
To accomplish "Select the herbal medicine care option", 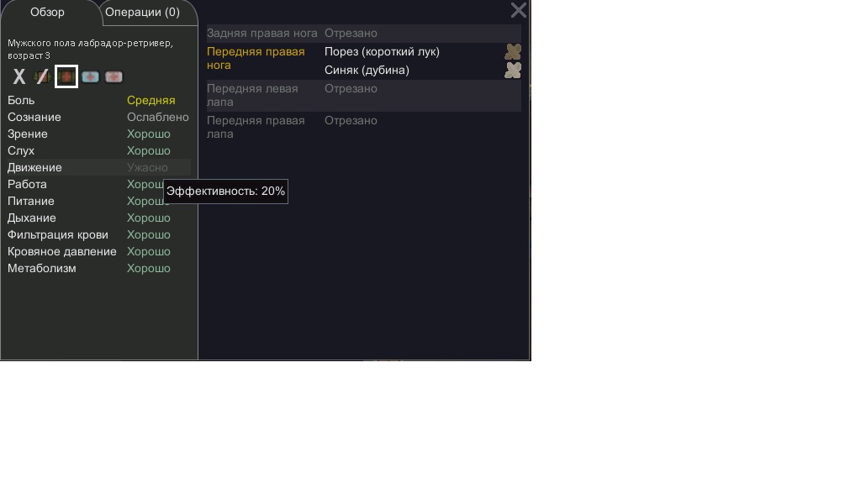I will click(x=66, y=76).
